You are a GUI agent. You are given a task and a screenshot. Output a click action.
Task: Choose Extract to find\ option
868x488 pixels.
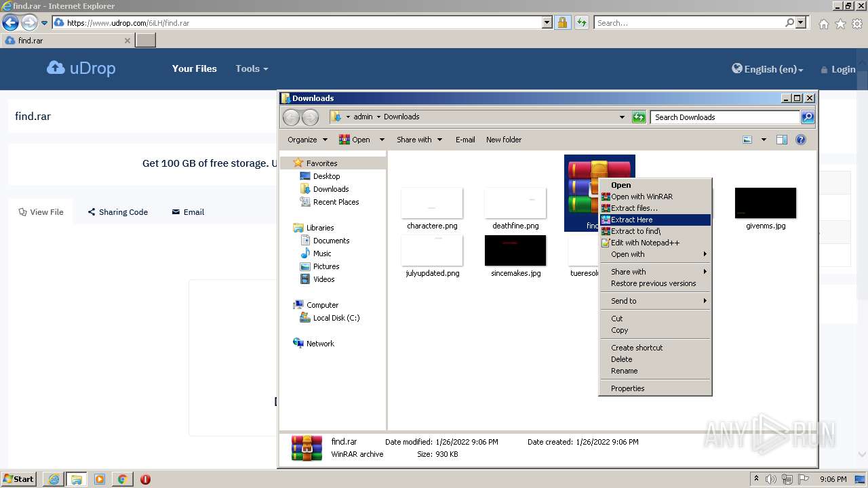[x=655, y=231]
